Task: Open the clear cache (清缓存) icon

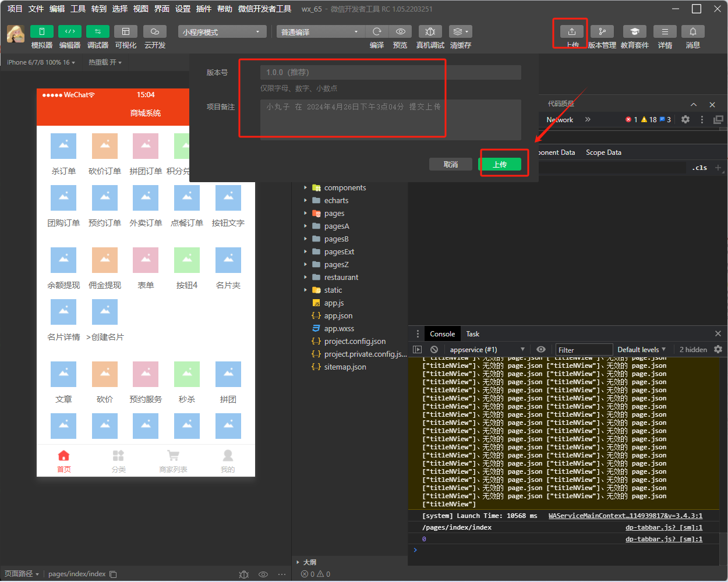Action: pyautogui.click(x=460, y=31)
